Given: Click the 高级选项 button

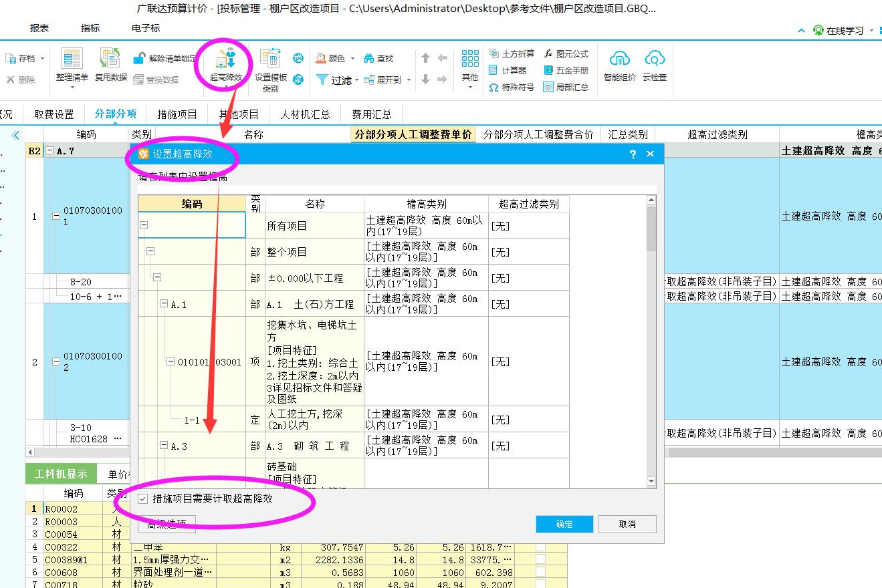Looking at the screenshot, I should tap(167, 524).
